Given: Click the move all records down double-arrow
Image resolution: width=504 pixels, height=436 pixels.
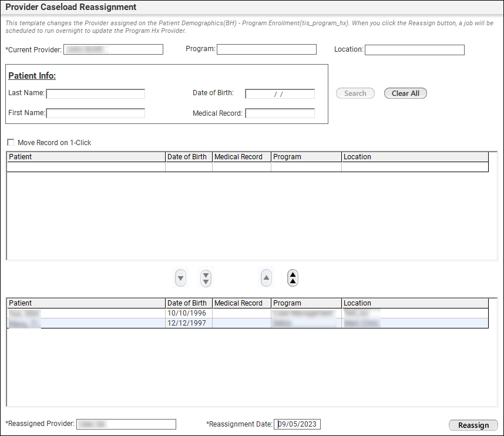Looking at the screenshot, I should [x=206, y=278].
